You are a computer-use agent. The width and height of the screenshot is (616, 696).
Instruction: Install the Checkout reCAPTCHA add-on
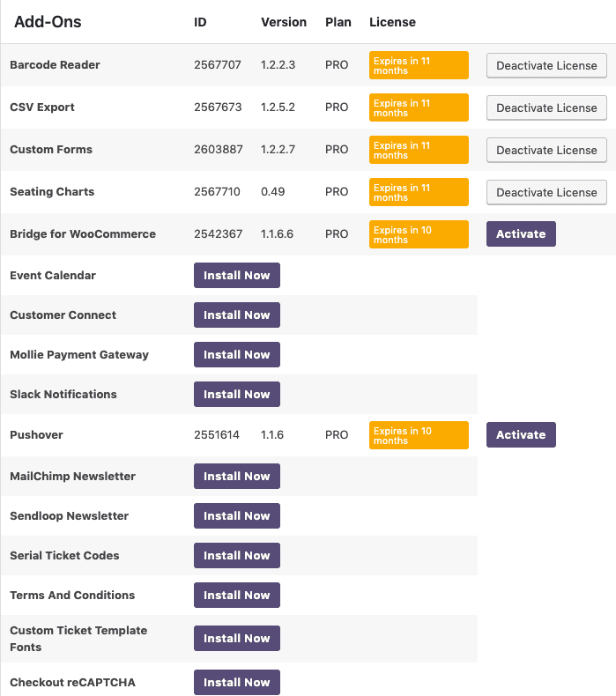point(237,682)
